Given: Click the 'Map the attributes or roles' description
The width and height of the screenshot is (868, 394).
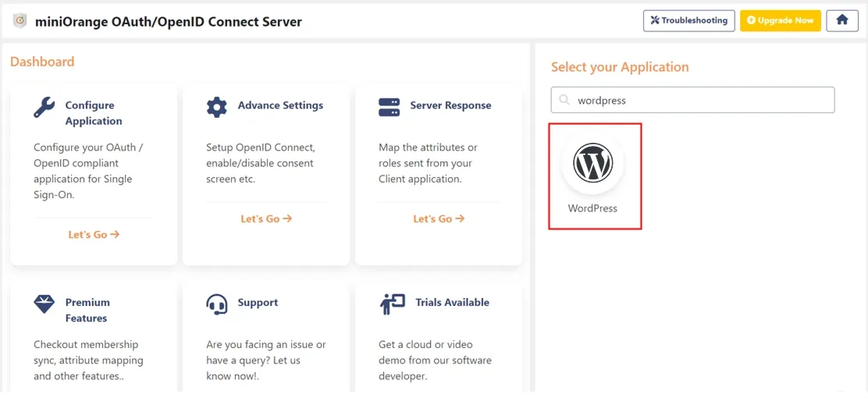Looking at the screenshot, I should coord(428,164).
